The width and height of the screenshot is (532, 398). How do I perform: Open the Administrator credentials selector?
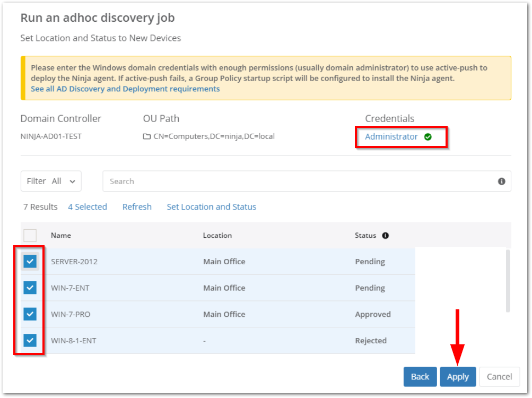click(x=391, y=136)
